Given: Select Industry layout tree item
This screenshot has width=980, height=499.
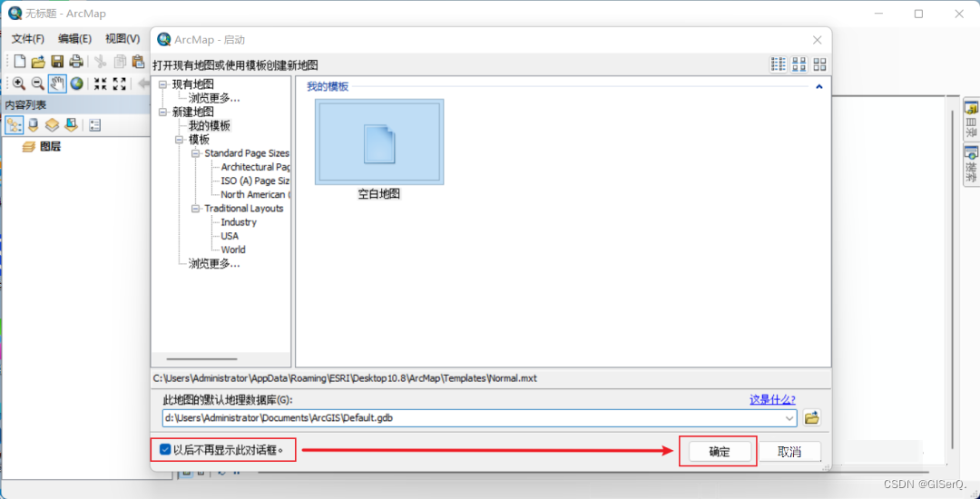Looking at the screenshot, I should [239, 221].
